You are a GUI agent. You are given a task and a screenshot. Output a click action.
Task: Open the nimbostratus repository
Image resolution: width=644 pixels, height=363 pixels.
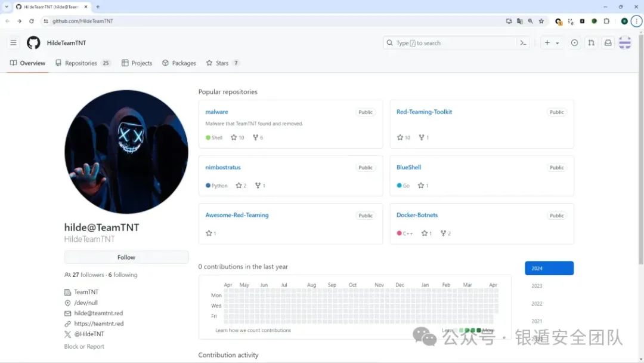coord(223,167)
